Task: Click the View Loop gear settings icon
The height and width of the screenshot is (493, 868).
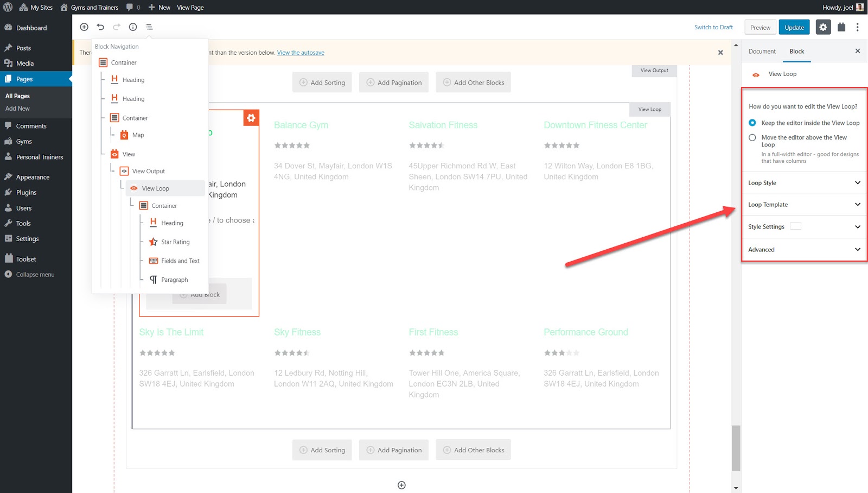Action: coord(251,117)
